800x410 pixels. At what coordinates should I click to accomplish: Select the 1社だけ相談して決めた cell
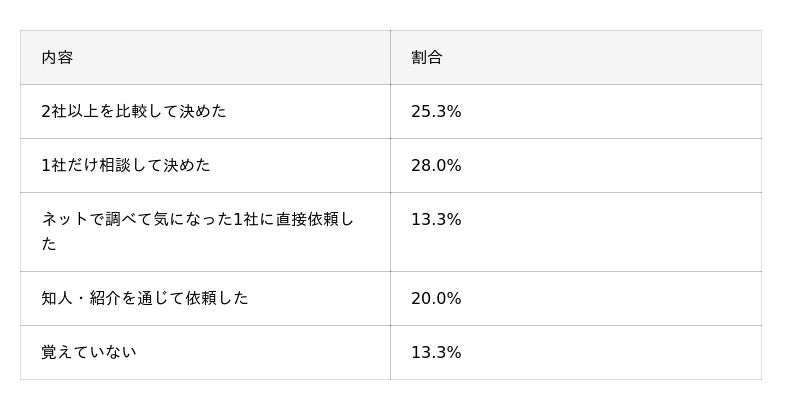(x=126, y=166)
